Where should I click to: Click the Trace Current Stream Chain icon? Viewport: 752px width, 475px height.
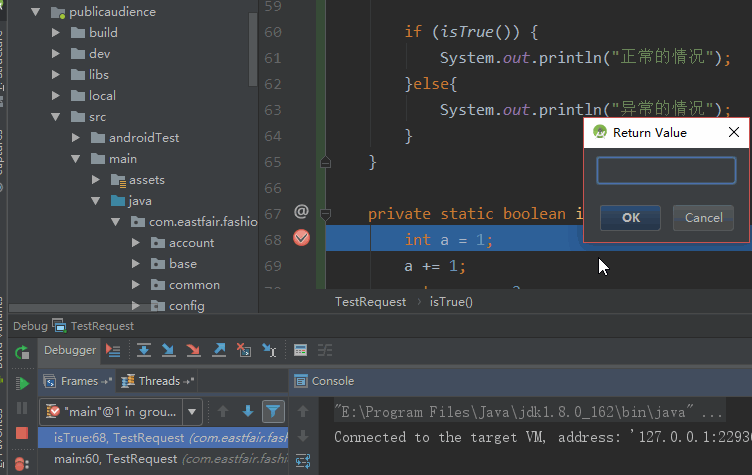(325, 351)
